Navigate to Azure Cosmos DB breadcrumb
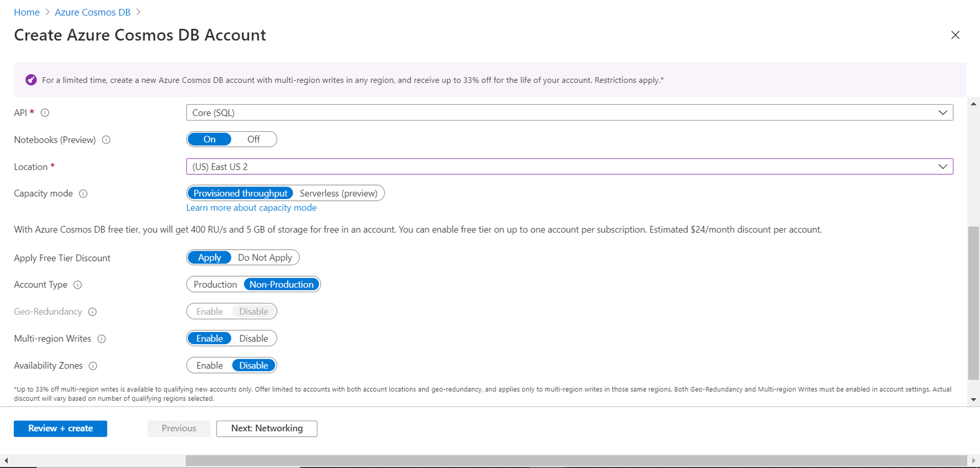 coord(93,12)
